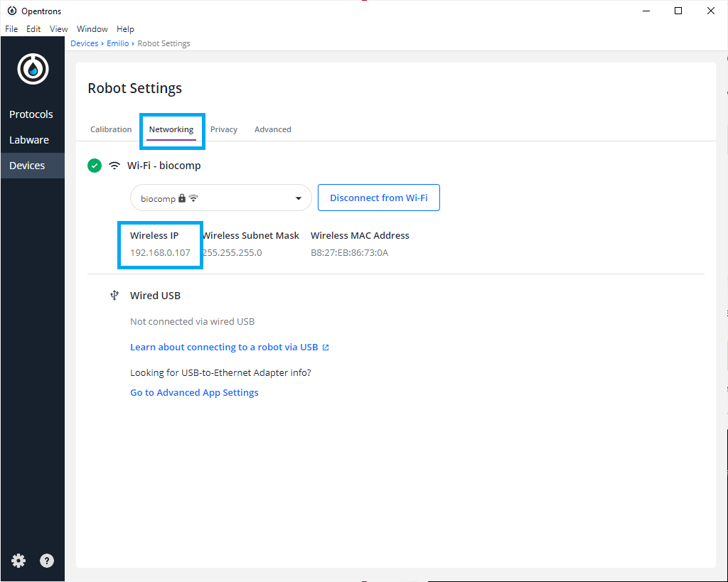Expand the biocomp network dropdown
728x582 pixels.
pyautogui.click(x=221, y=198)
